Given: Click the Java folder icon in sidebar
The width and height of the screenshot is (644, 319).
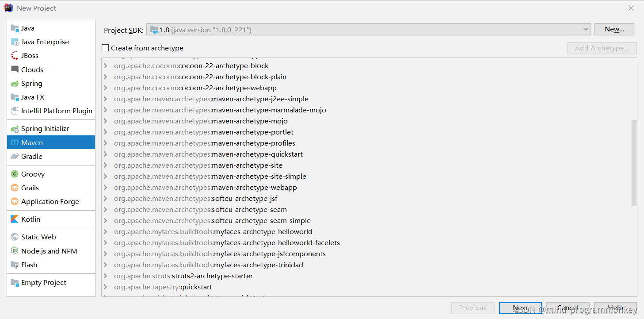Looking at the screenshot, I should tap(15, 28).
